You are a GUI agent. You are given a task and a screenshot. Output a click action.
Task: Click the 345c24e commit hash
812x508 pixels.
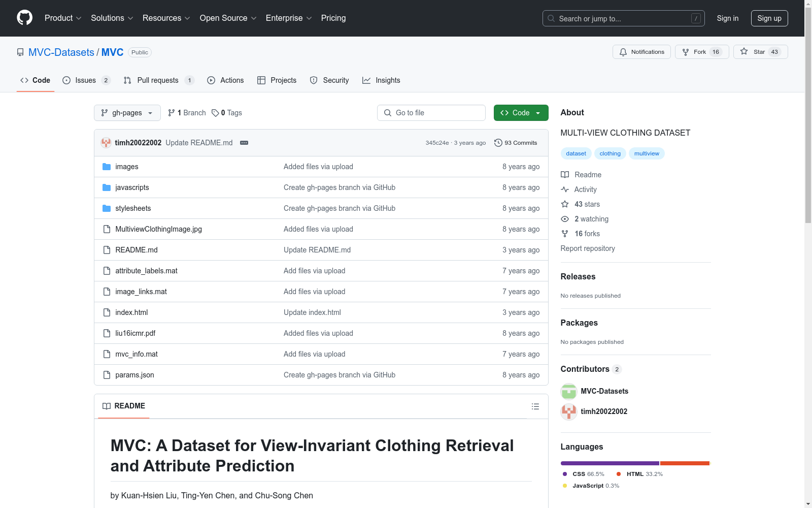pos(437,143)
